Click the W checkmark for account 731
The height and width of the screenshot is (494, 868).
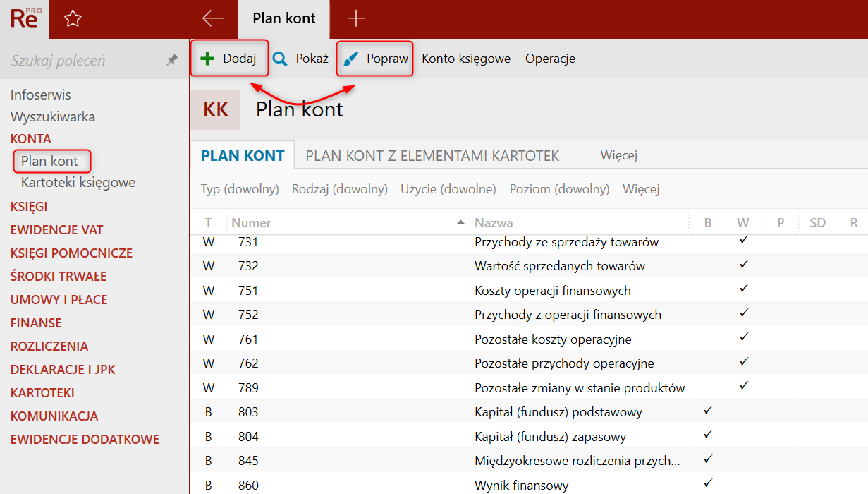743,241
